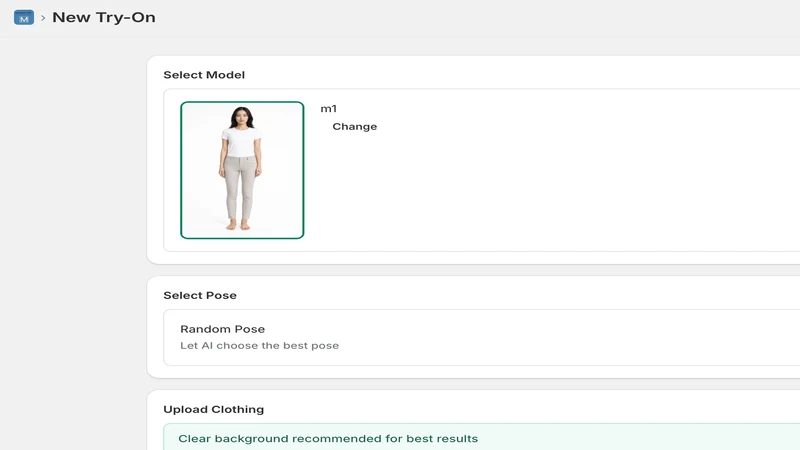Click the 'Upload Clothing' heading

click(x=214, y=409)
